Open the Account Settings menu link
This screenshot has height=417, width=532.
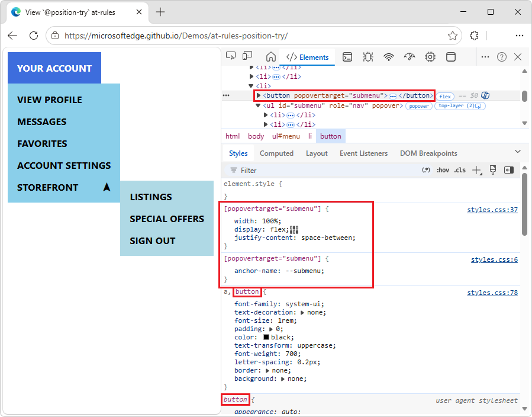pos(64,165)
